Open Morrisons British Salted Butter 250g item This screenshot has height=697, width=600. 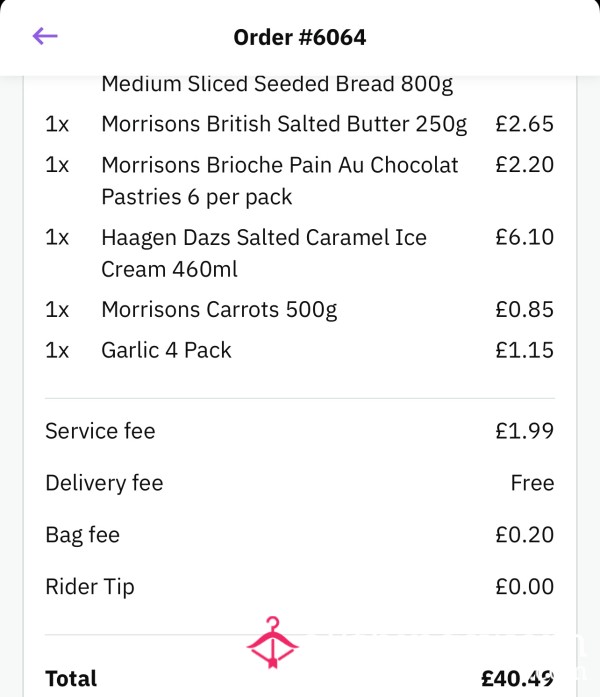click(300, 124)
